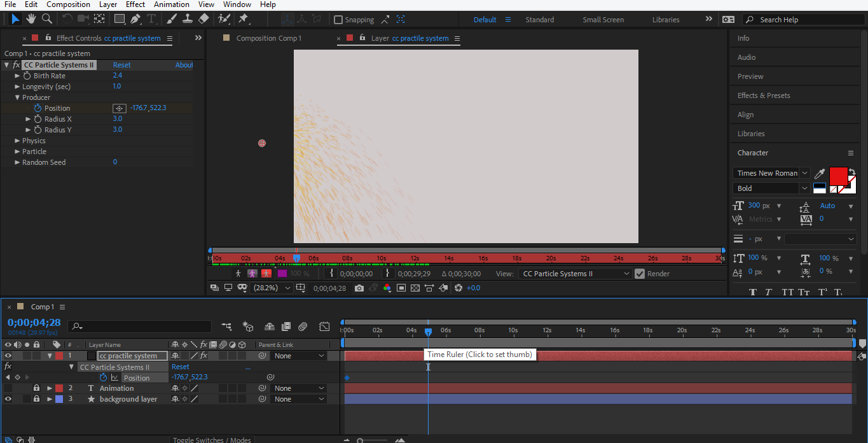Select the Eraser tool
This screenshot has width=868, height=443.
click(203, 19)
